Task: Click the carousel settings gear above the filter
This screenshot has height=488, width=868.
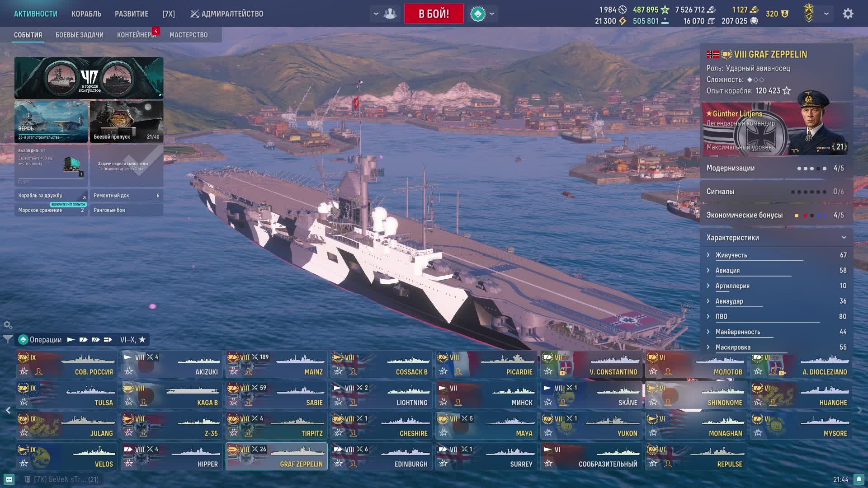Action: [x=7, y=325]
